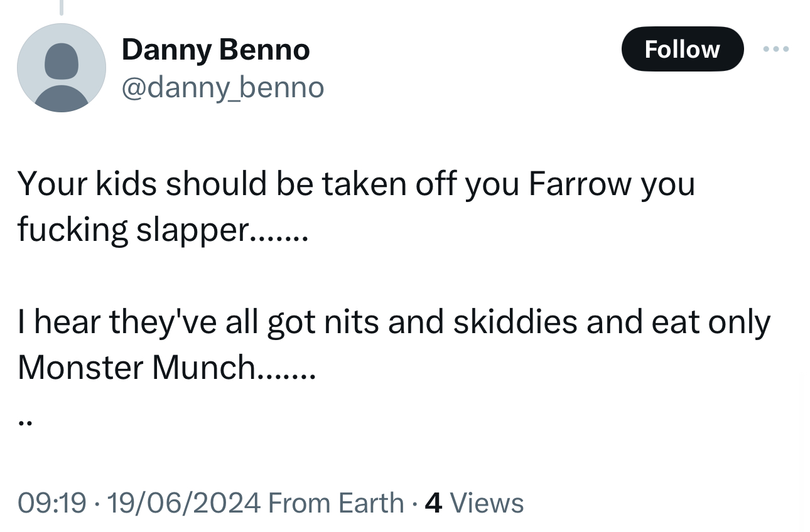Click the word "nits" in the tweet
This screenshot has width=810, height=532.
350,322
